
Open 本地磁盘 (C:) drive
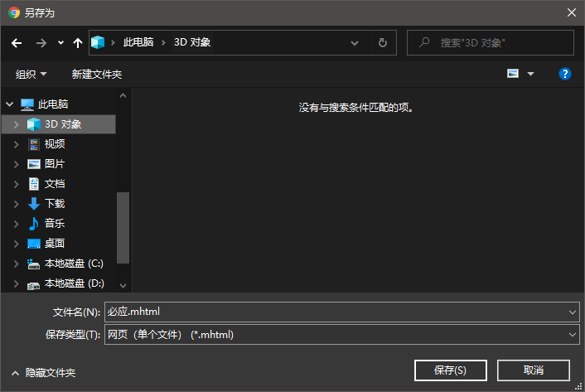tap(73, 264)
